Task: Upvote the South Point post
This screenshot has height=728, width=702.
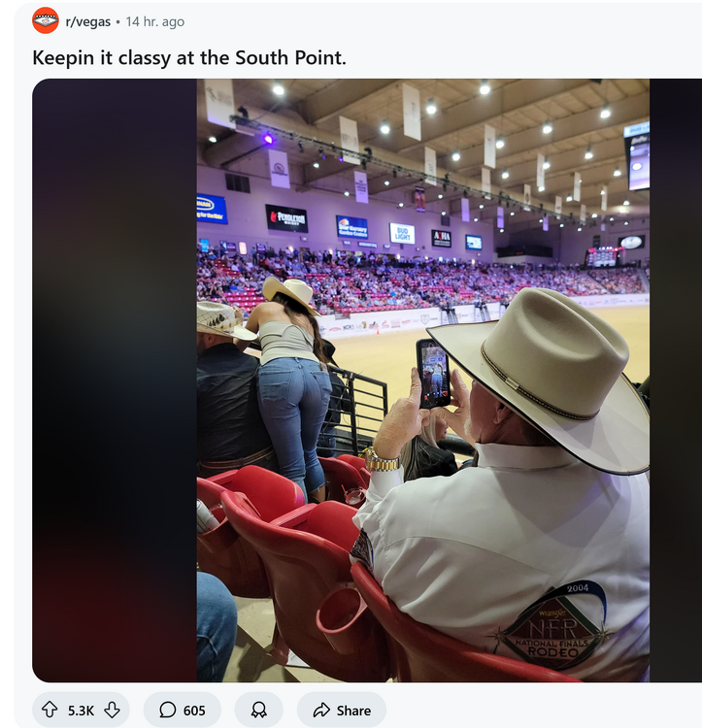Action: 50,710
